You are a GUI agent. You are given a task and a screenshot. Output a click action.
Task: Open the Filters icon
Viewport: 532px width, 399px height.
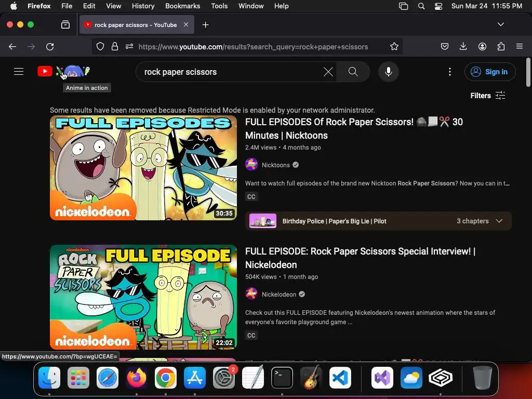(500, 96)
